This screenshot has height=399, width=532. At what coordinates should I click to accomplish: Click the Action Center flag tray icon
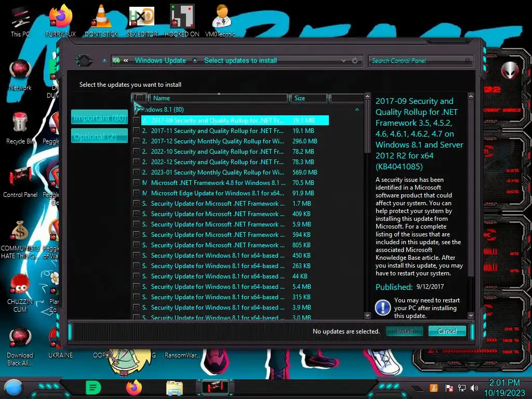[449, 388]
